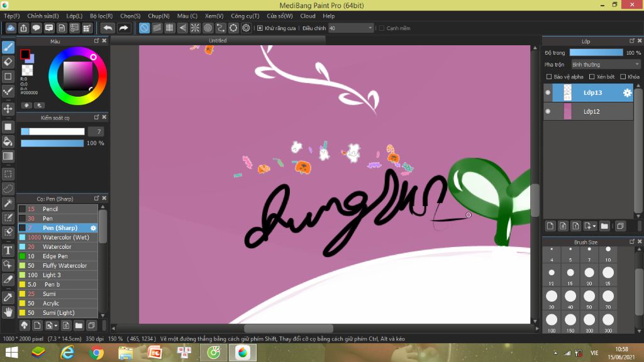Enable curve snap
This screenshot has height=362, width=644.
[221, 28]
